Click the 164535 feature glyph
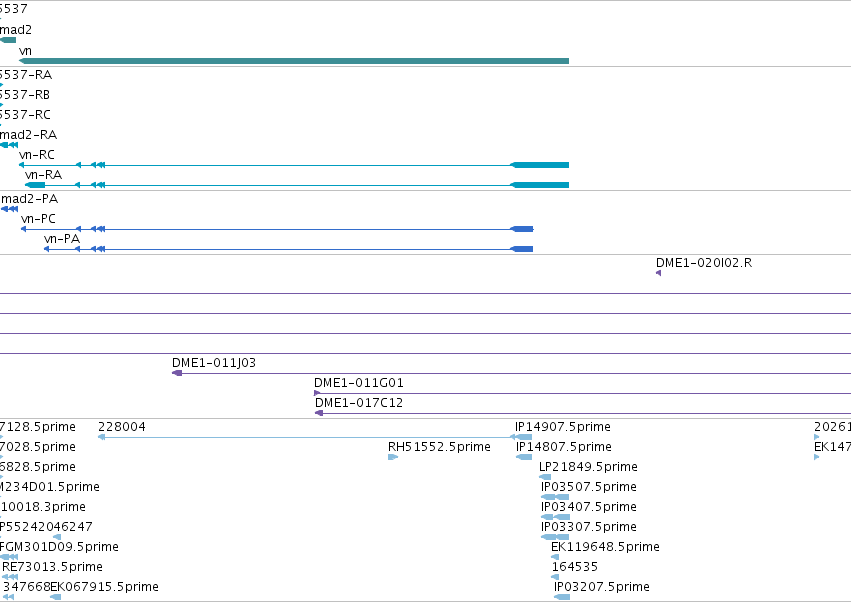 point(555,578)
